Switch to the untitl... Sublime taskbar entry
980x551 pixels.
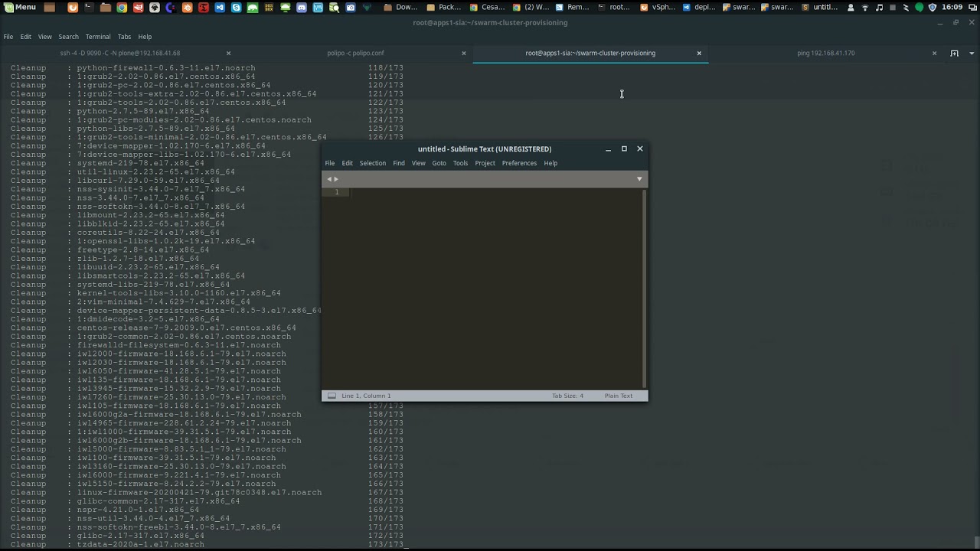point(818,7)
